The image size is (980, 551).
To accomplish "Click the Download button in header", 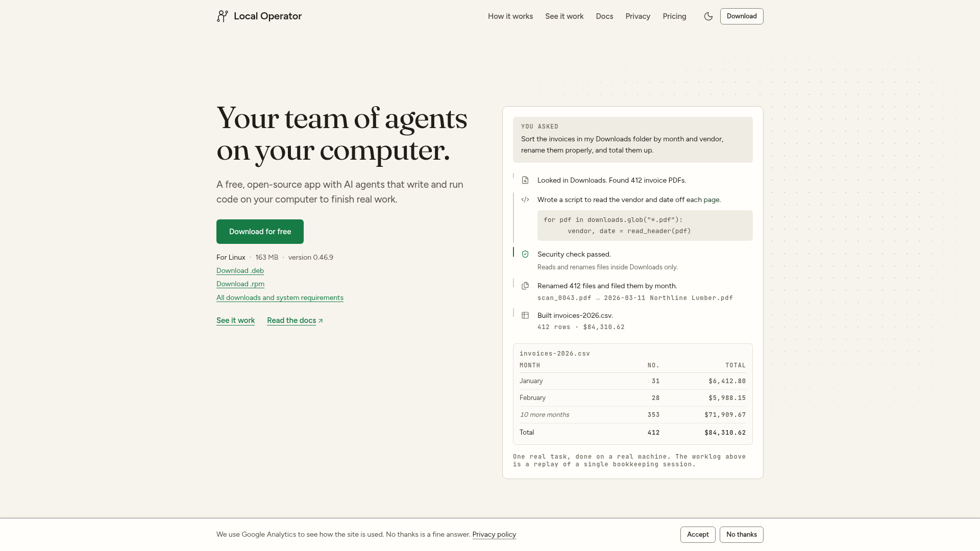I will (742, 16).
